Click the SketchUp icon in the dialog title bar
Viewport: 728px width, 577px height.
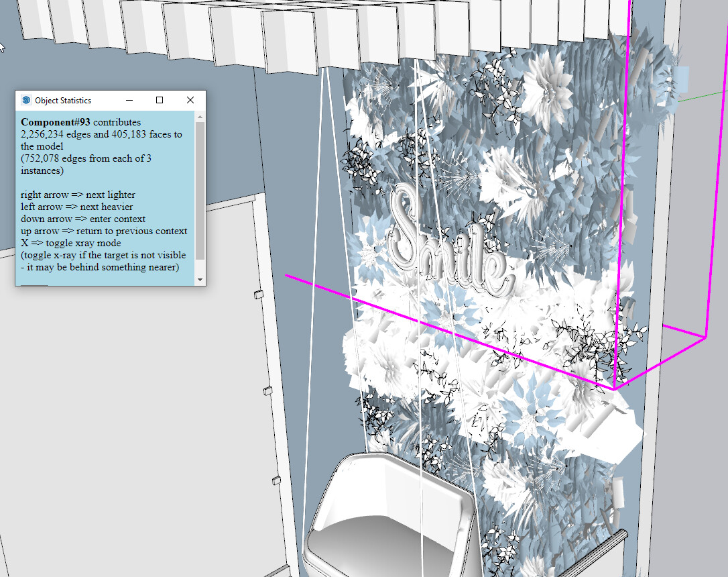click(25, 100)
